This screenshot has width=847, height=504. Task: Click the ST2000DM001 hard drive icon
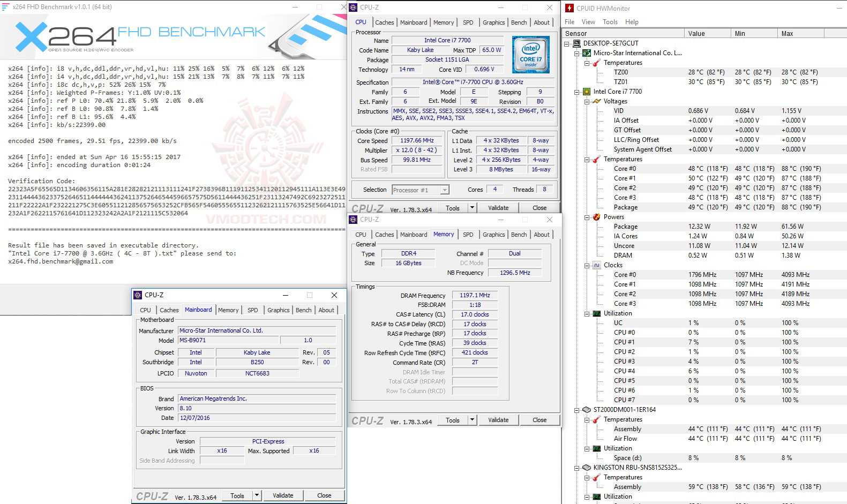click(x=587, y=410)
